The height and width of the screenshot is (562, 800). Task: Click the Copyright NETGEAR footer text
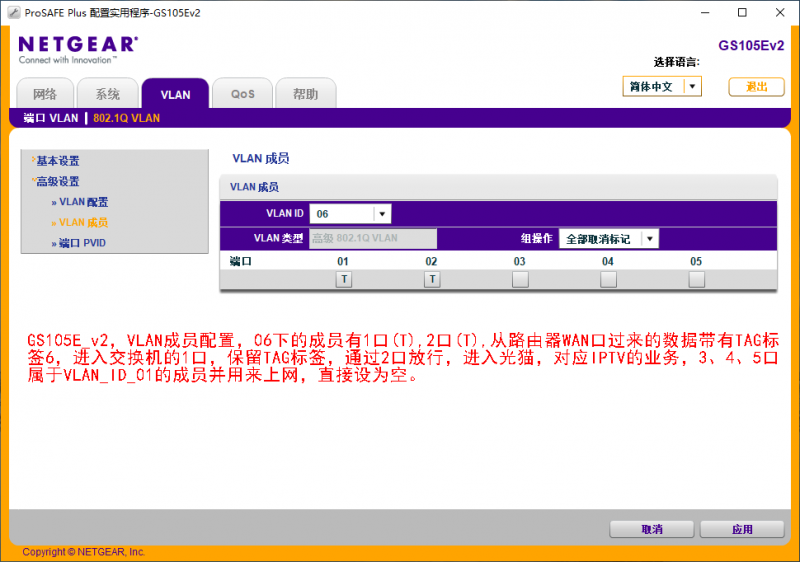[x=83, y=552]
